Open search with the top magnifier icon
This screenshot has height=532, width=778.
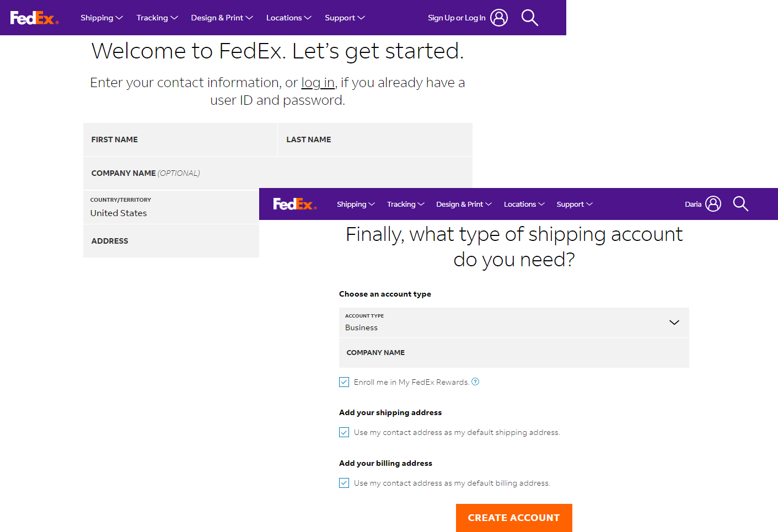click(x=529, y=18)
